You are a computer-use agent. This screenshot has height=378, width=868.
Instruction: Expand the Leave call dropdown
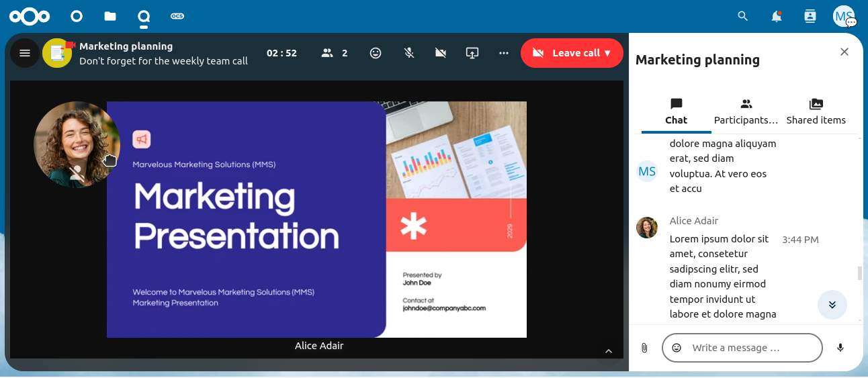coord(607,53)
